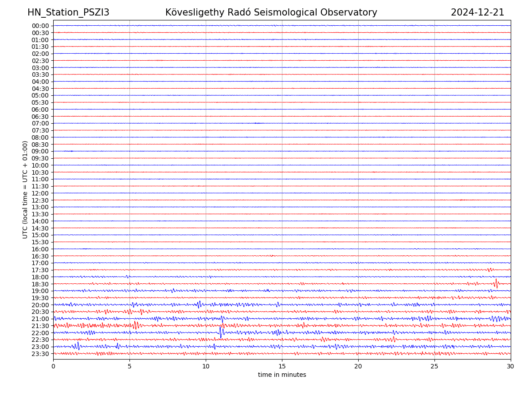Click the 2024-12-21 date label
Screen dimensions: 532x399
coord(477,12)
